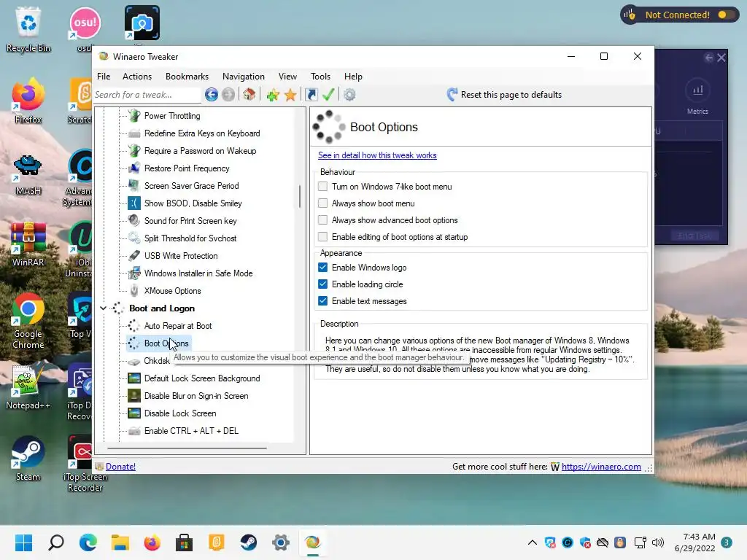Open Steam from the taskbar
This screenshot has width=747, height=560.
coord(248,542)
